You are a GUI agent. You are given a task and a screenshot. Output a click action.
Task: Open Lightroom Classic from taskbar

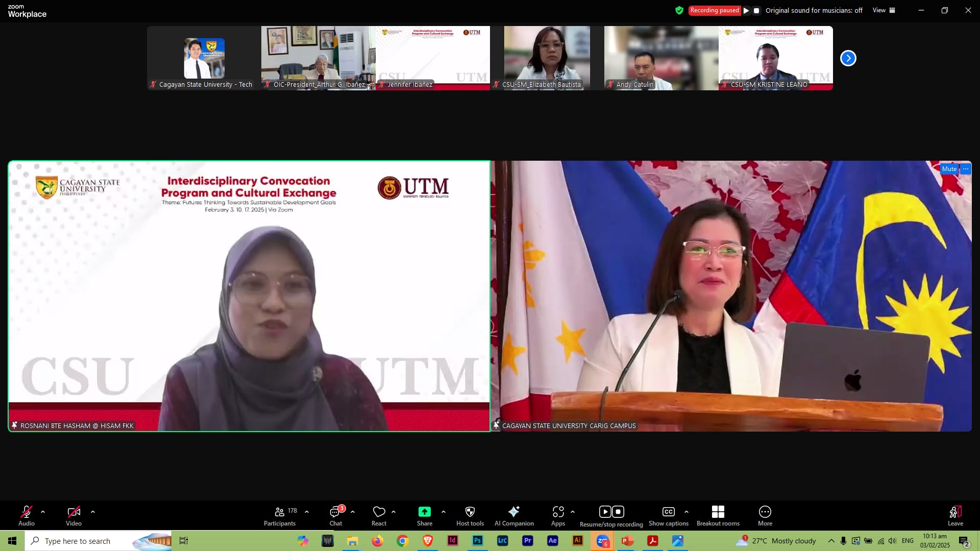point(503,541)
